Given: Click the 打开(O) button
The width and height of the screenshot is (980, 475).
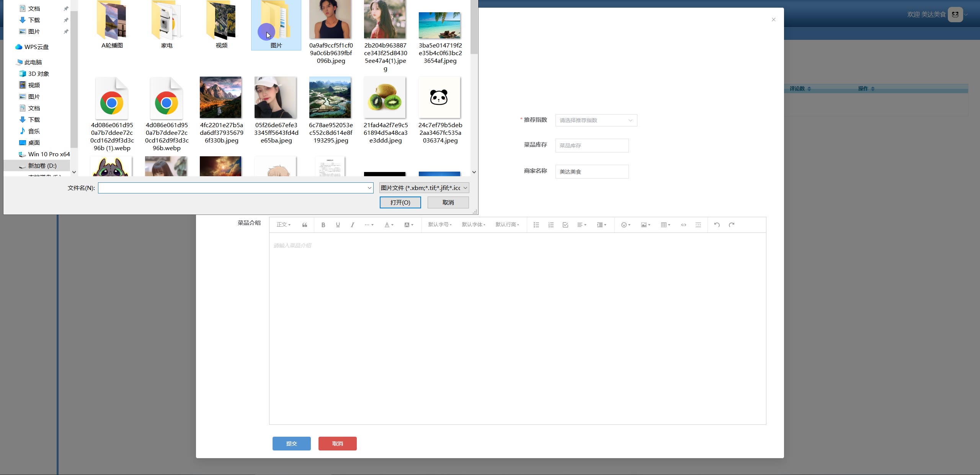Looking at the screenshot, I should pos(400,202).
